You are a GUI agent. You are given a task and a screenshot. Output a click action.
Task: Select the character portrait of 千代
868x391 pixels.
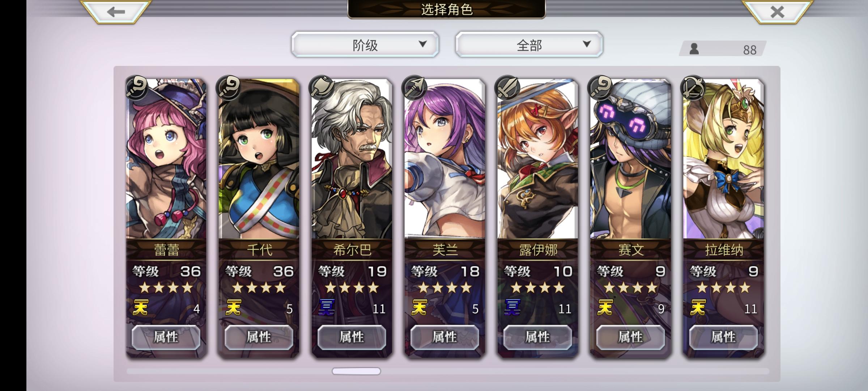point(259,159)
